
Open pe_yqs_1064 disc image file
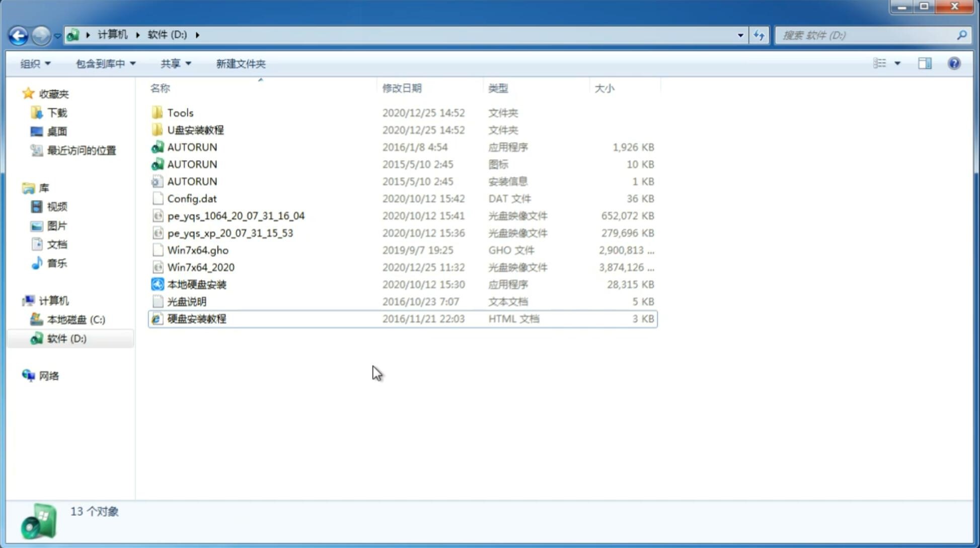[x=236, y=216]
